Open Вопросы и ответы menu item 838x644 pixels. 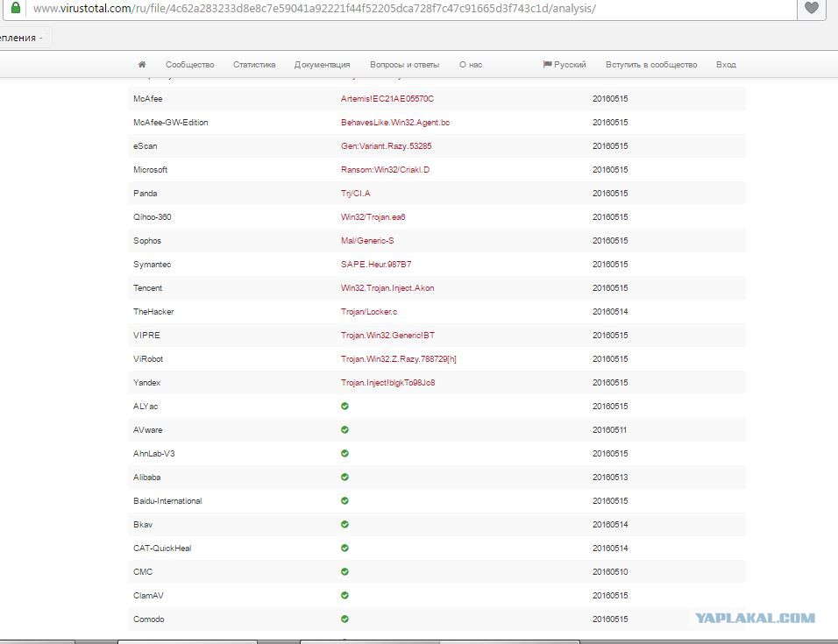[405, 65]
